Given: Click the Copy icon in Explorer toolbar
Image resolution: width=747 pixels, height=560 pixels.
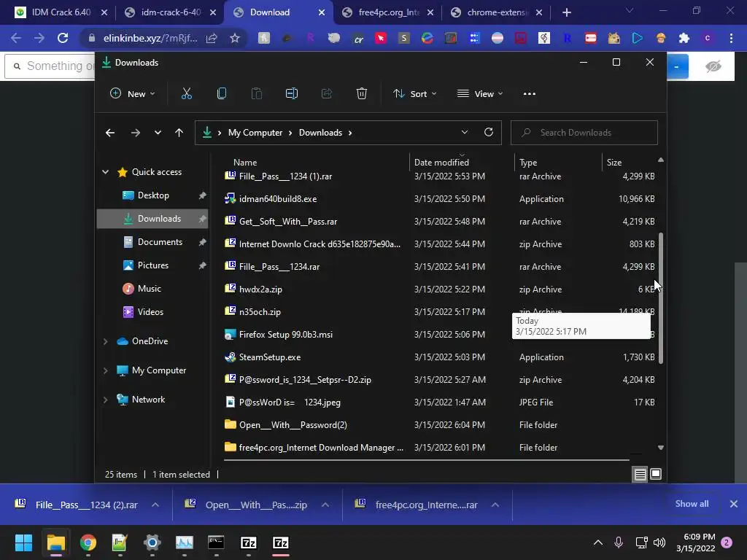Looking at the screenshot, I should (222, 94).
